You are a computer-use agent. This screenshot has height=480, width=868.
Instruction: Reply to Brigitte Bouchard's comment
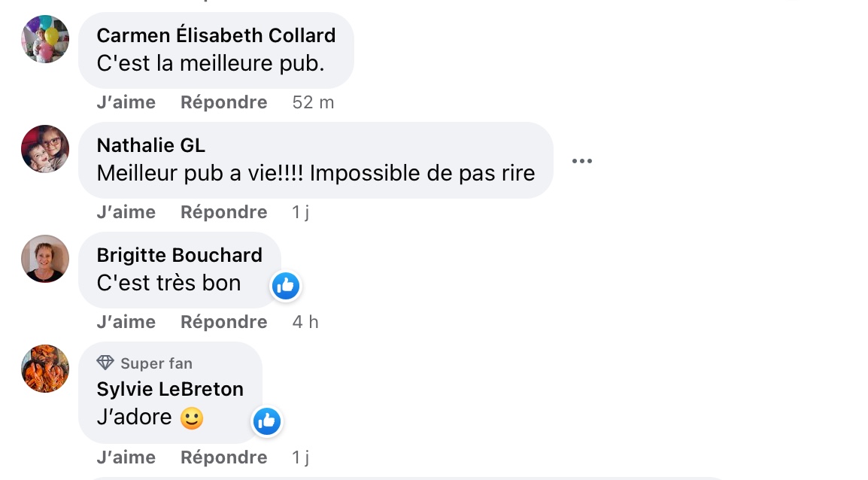(223, 322)
